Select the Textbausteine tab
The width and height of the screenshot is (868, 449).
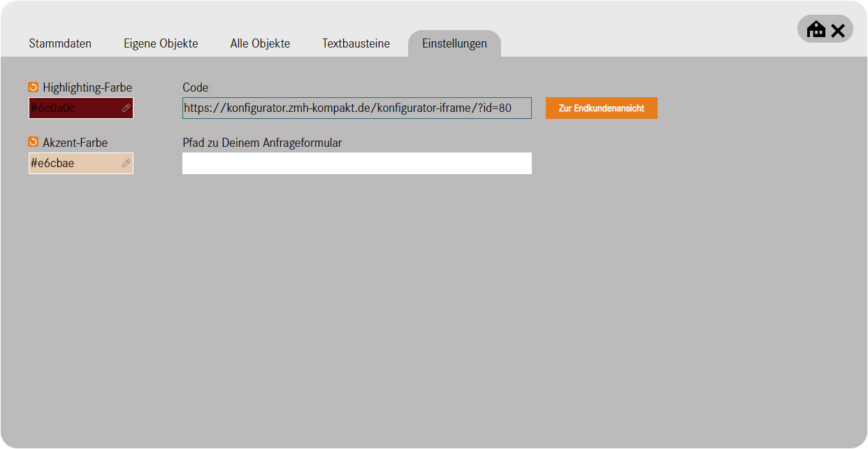356,43
